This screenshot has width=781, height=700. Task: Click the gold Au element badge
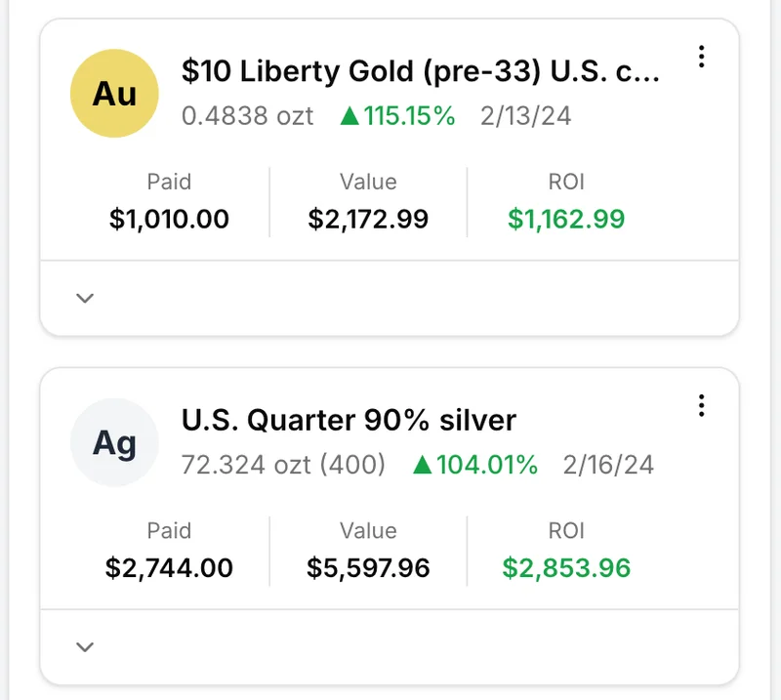coord(114,94)
